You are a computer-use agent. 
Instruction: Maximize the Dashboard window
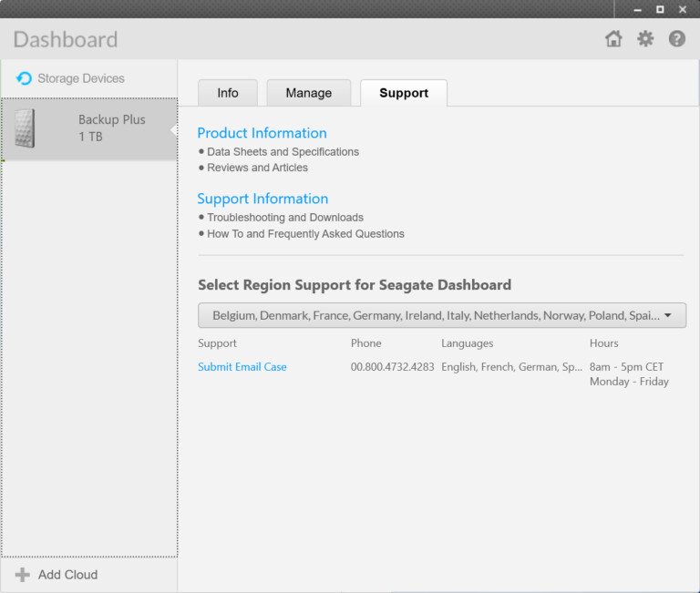[x=660, y=9]
